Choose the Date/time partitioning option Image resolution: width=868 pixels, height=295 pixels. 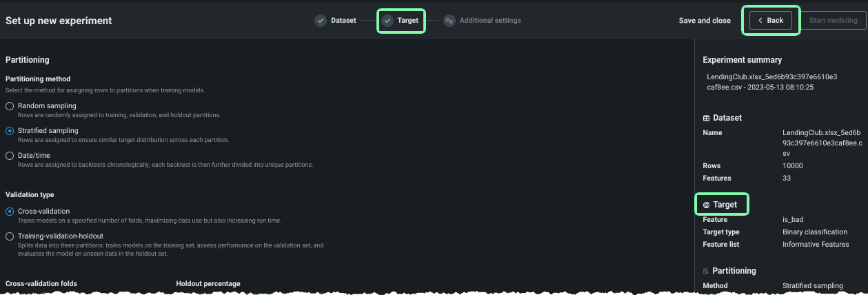(x=10, y=156)
